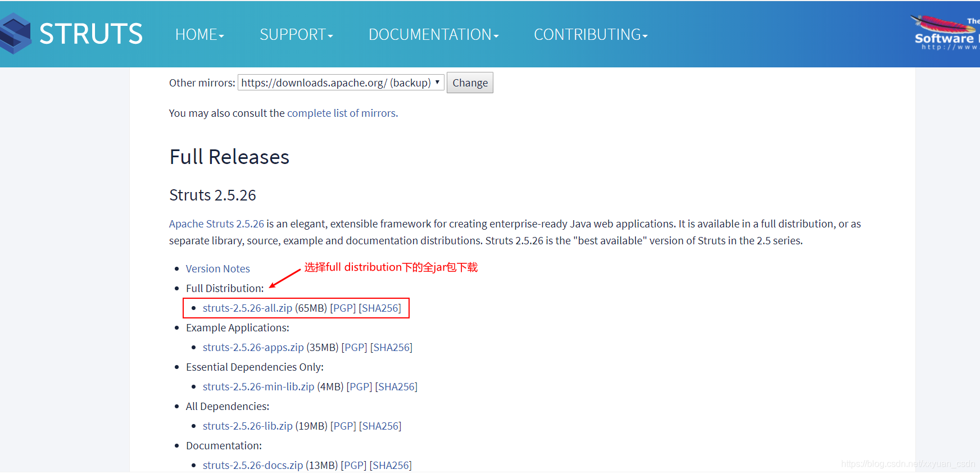
Task: Download struts-2.5.26-min-lib.zip
Action: [x=258, y=386]
